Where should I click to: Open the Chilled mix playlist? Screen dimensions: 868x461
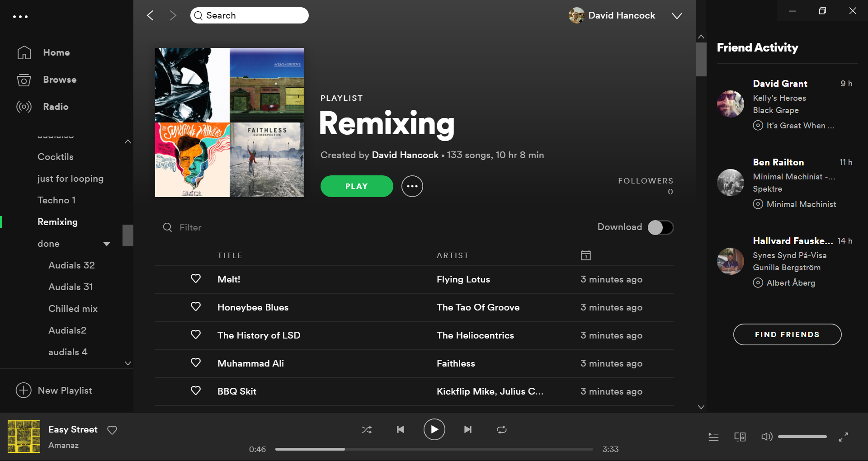pos(73,309)
